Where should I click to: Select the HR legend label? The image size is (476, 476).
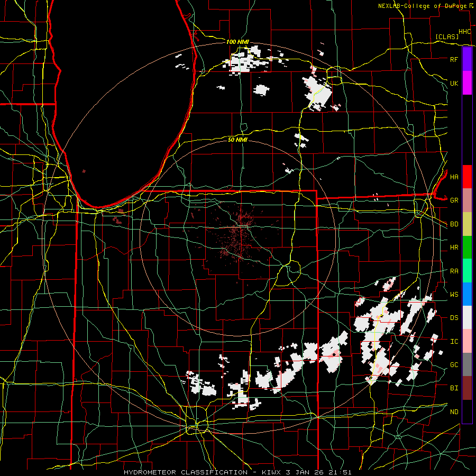454,248
